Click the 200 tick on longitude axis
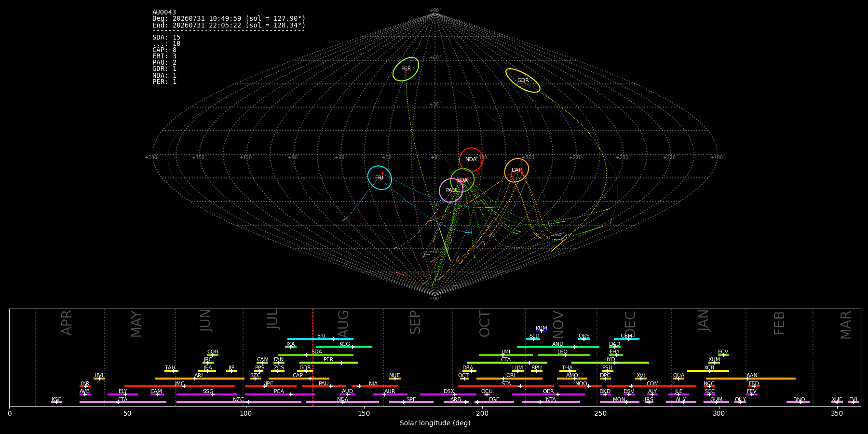This screenshot has width=868, height=434. click(x=482, y=413)
